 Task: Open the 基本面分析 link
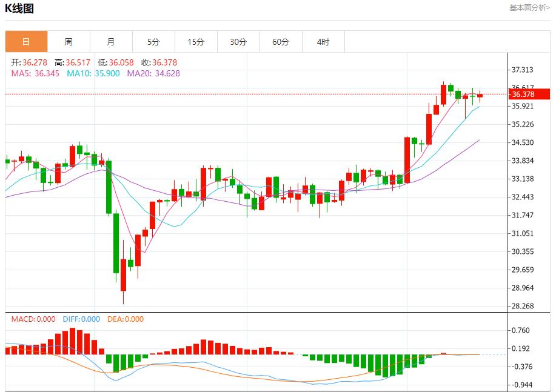pyautogui.click(x=529, y=8)
